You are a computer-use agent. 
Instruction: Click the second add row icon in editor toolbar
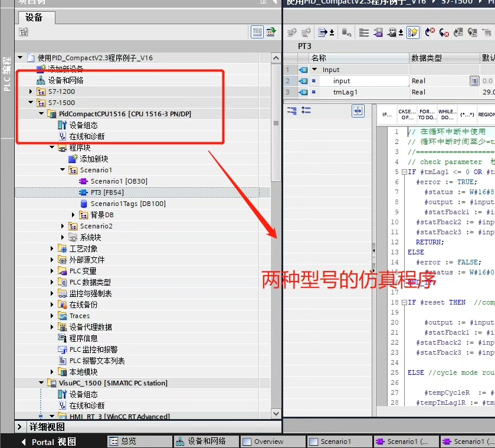(306, 32)
